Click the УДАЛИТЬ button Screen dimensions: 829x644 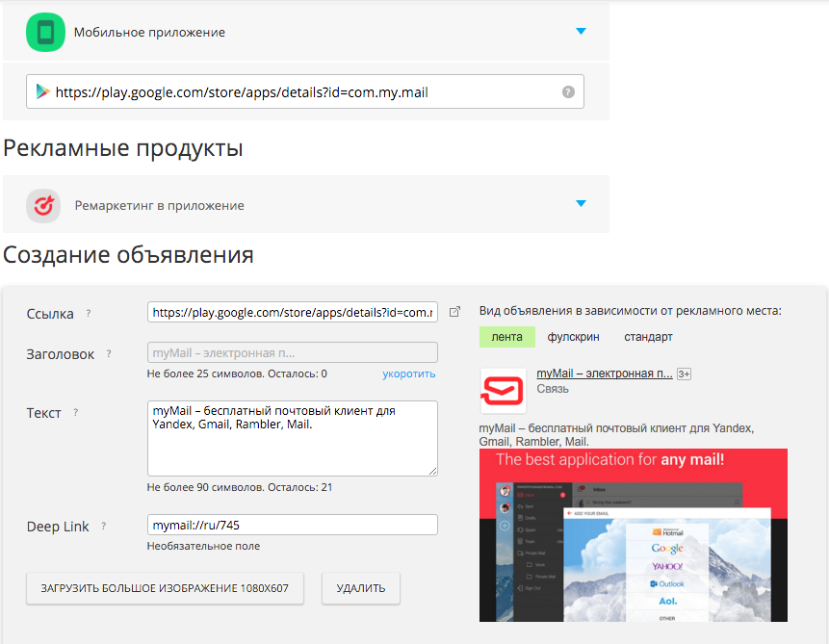click(x=361, y=588)
